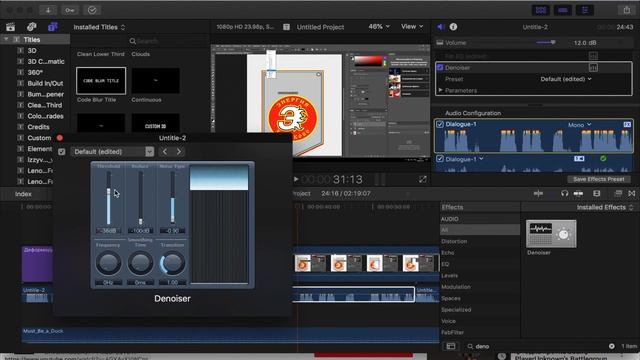Show the titles and generators sidebar icon
The image size is (640, 360).
click(x=53, y=27)
